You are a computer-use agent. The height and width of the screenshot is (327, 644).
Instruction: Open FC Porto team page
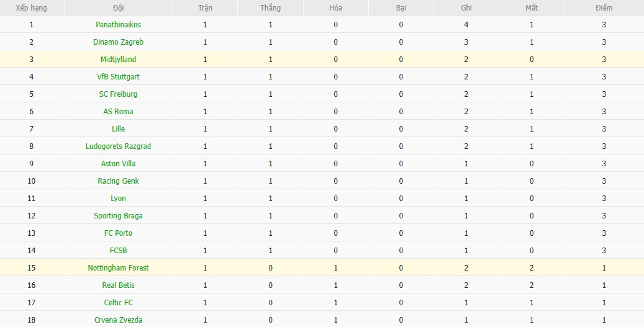(118, 233)
